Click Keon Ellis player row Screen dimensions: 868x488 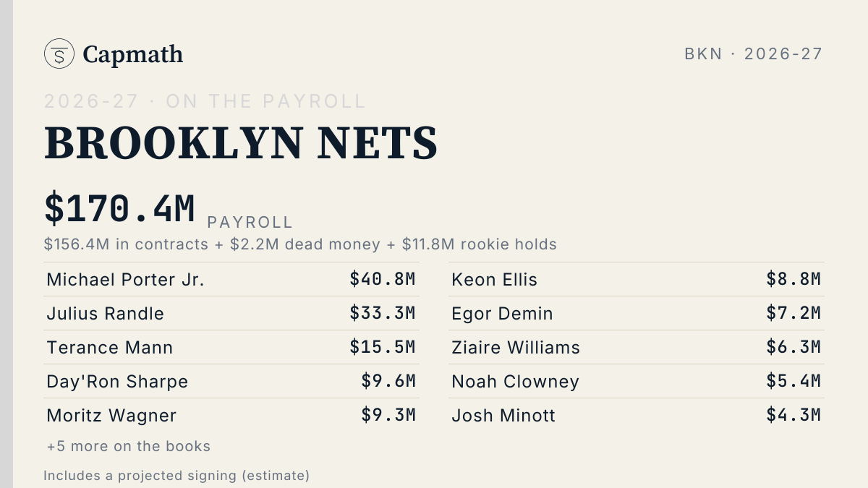637,280
